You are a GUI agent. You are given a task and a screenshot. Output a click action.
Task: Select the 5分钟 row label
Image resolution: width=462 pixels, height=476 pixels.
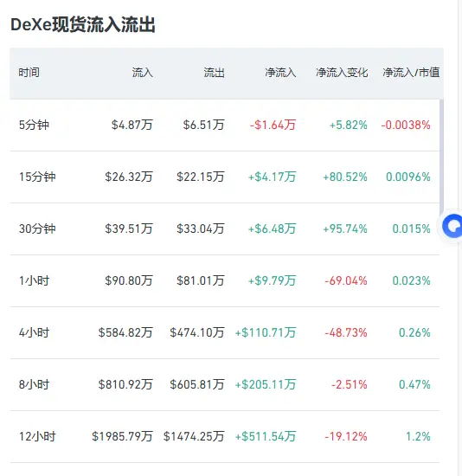click(34, 125)
